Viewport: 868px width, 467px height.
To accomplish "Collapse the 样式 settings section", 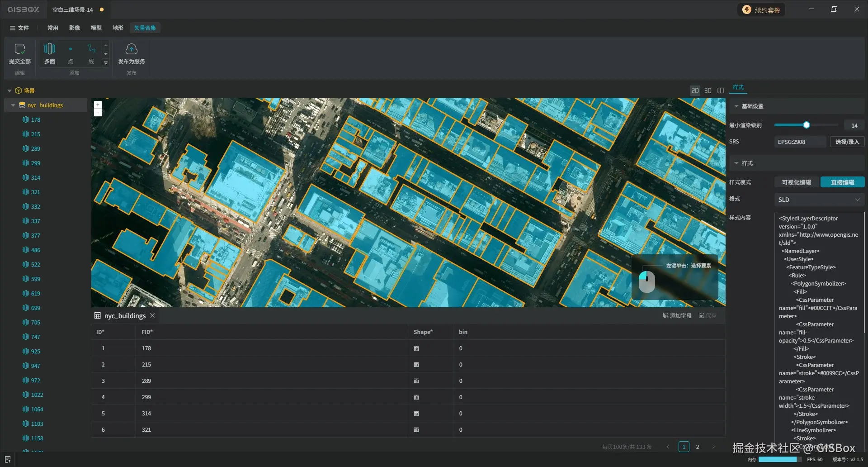I will pyautogui.click(x=736, y=163).
